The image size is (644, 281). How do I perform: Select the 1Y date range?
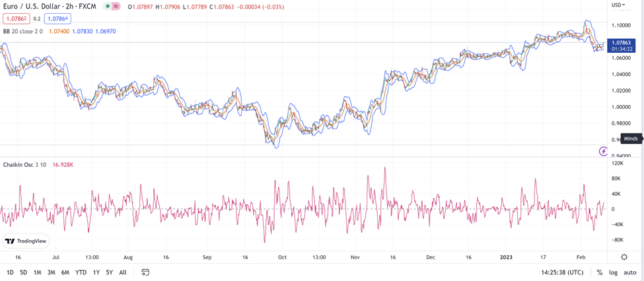[96, 272]
